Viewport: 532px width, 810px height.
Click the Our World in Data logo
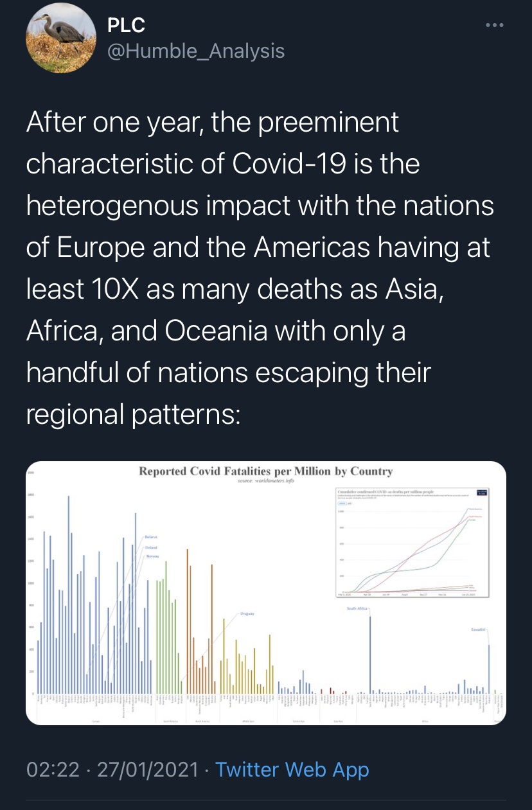(x=483, y=493)
